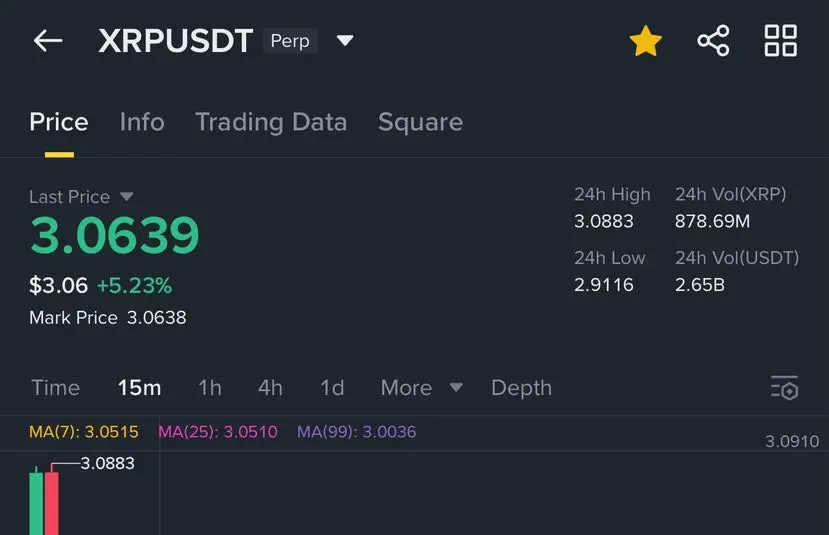This screenshot has width=829, height=535.
Task: Select the Time line chart view
Action: 56,388
